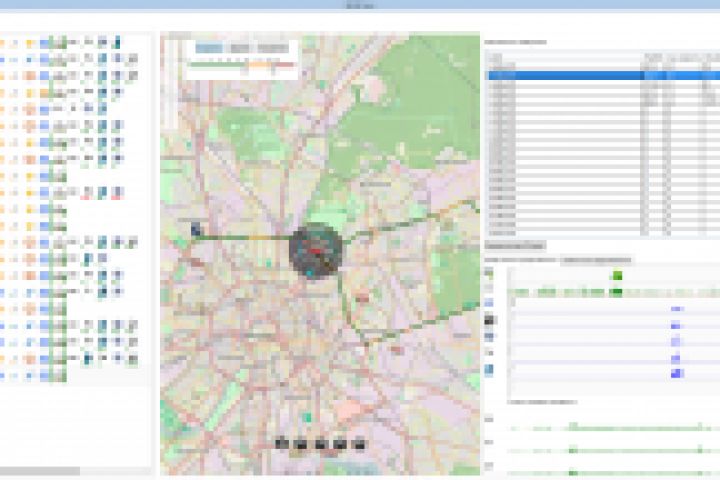Image resolution: width=720 pixels, height=480 pixels.
Task: Click the dark blue marker at the route's west end
Action: click(x=196, y=229)
